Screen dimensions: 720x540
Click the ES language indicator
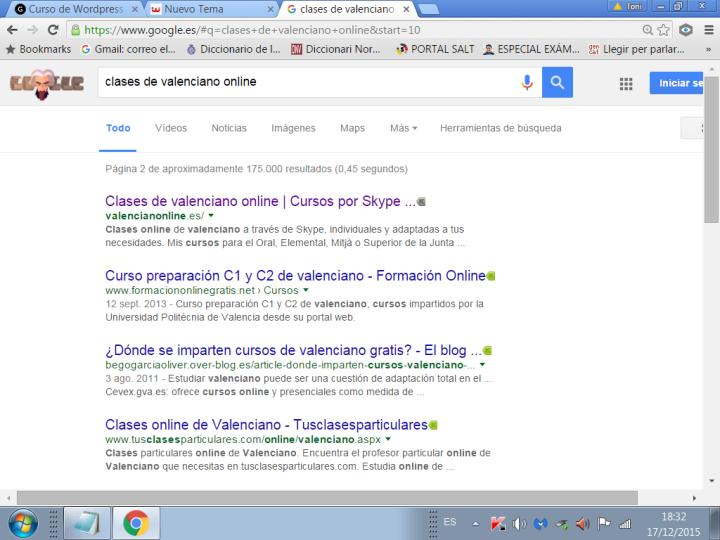pyautogui.click(x=450, y=522)
